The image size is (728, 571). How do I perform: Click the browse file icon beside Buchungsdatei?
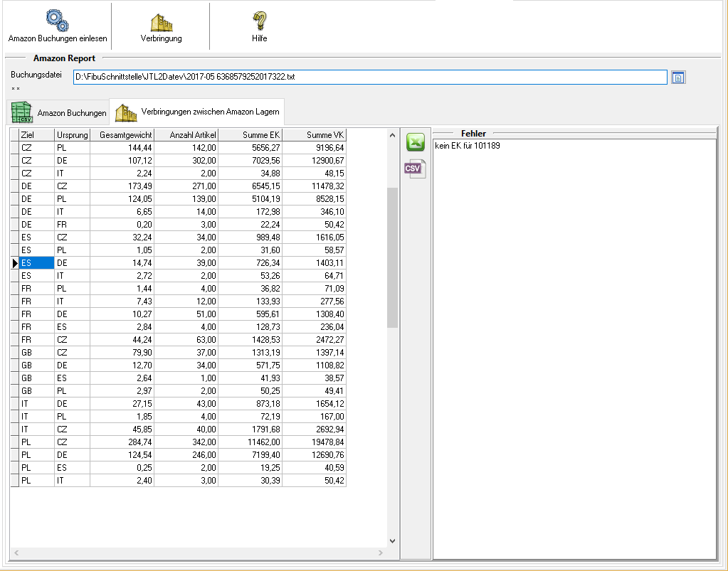click(677, 77)
